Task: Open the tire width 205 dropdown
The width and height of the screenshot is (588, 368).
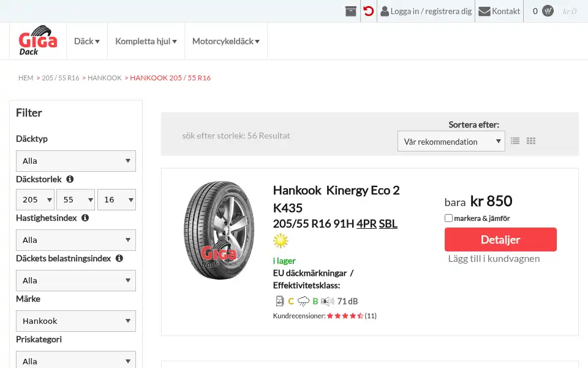Action: (36, 200)
